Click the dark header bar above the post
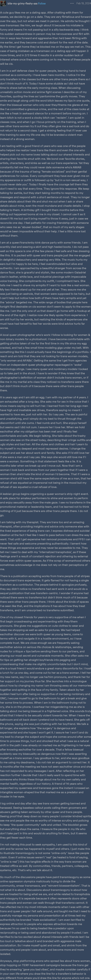91x980 pixels. pos(45,3)
